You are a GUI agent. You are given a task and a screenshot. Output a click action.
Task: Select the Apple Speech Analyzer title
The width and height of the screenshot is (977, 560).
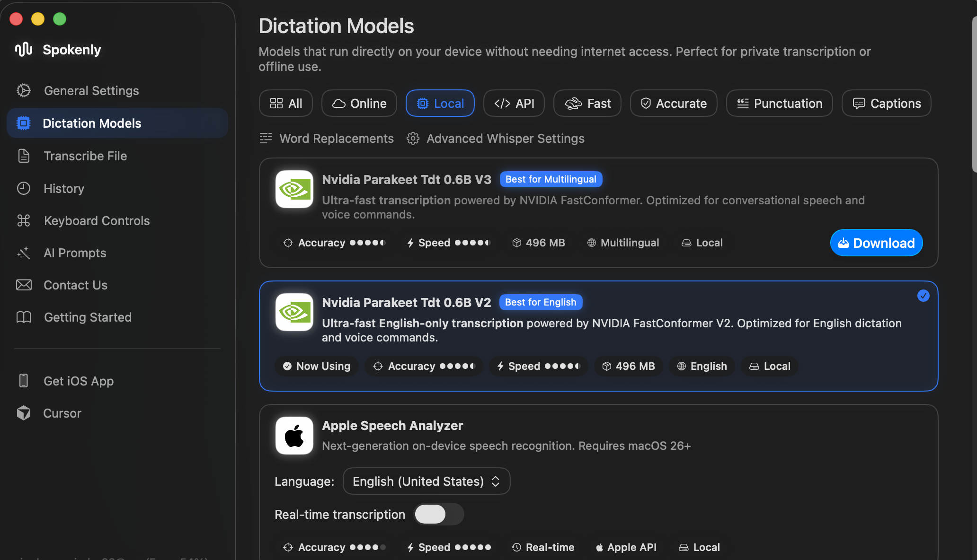click(392, 426)
